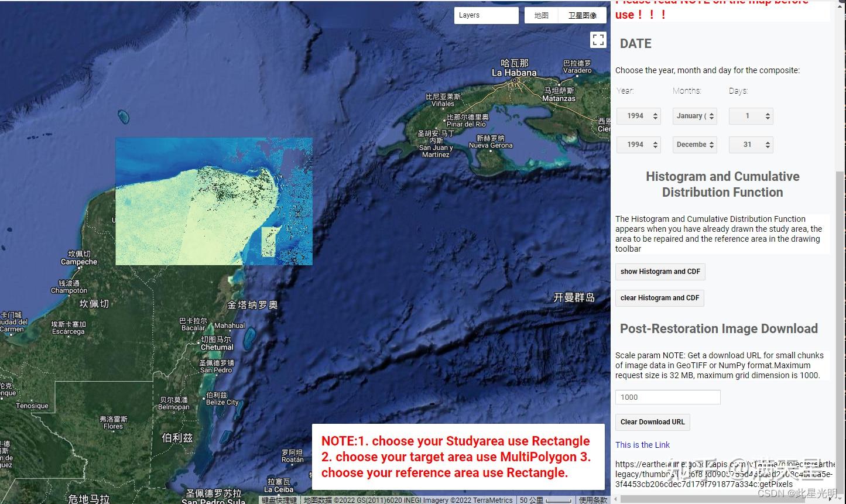This screenshot has width=846, height=504.
Task: Click show Histogram and CDF button
Action: coord(660,271)
